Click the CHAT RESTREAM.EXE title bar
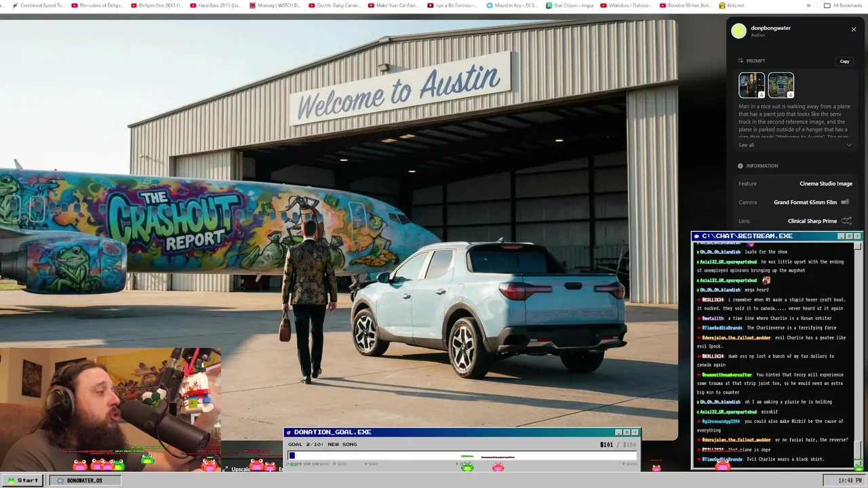The height and width of the screenshot is (488, 868). 776,236
